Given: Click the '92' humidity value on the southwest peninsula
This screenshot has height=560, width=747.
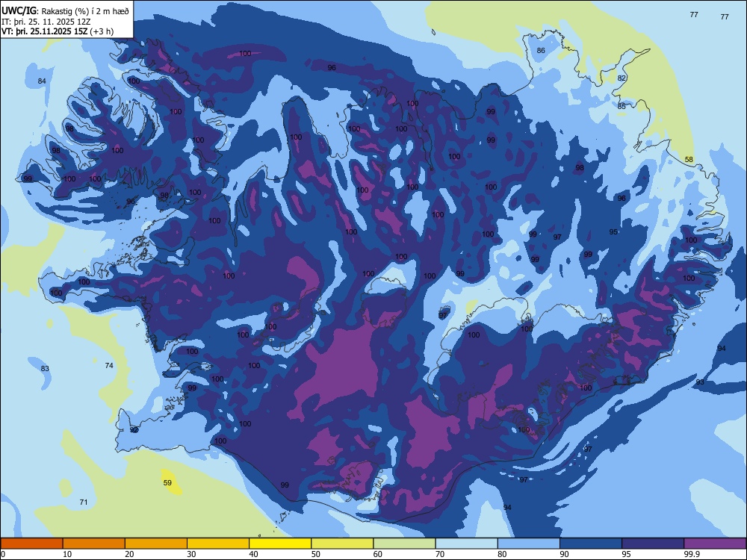Looking at the screenshot, I should coord(134,430).
